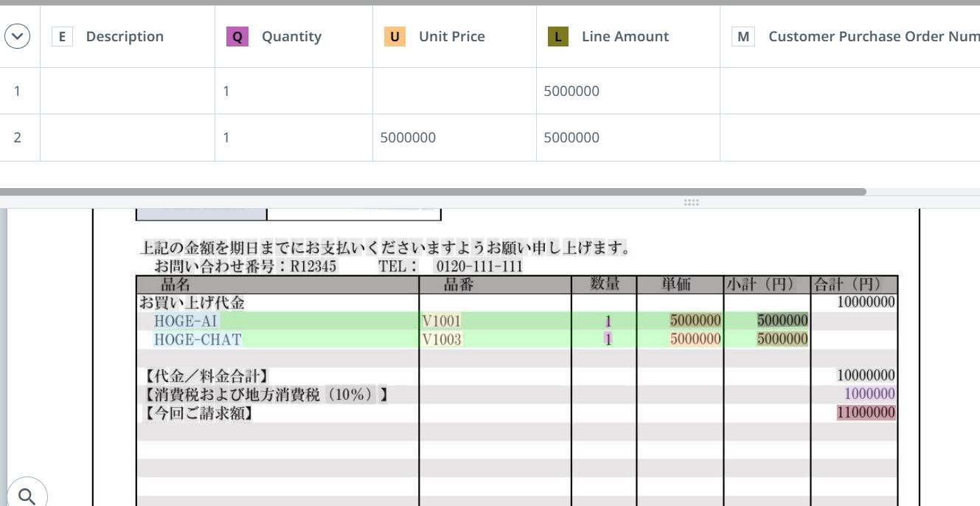The height and width of the screenshot is (506, 980).
Task: Click subtotal 5000000 on HOGE-AI row
Action: 782,321
